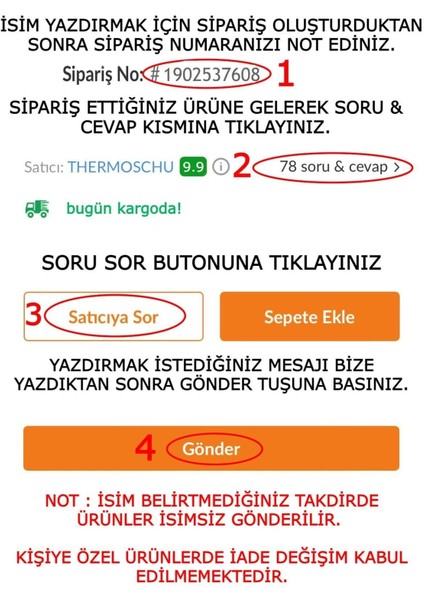This screenshot has height=600, width=424.
Task: Click the Sepete Ekle button
Action: coord(310,316)
